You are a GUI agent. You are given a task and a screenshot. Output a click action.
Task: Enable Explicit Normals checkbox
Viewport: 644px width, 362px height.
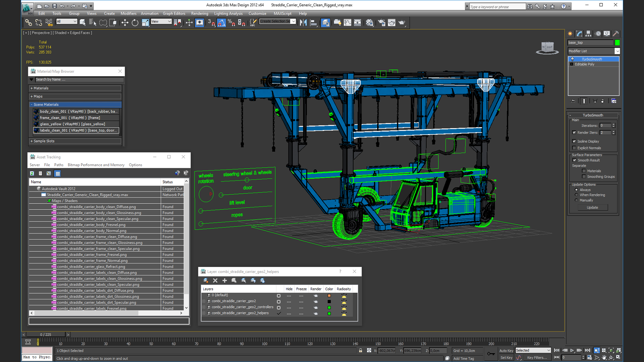click(574, 148)
